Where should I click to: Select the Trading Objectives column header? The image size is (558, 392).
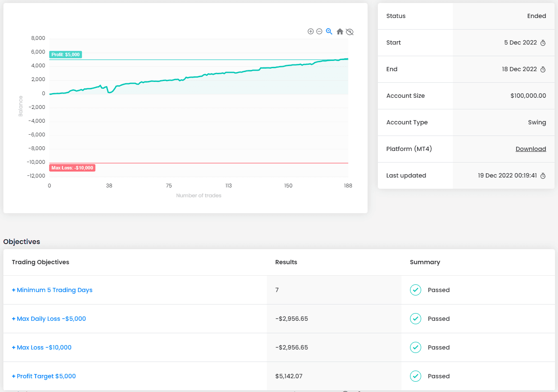(40, 262)
